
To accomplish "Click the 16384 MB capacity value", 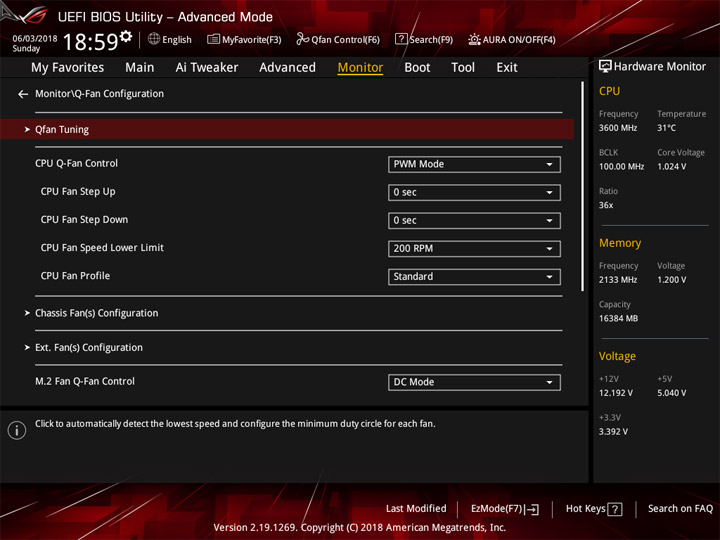I will (618, 319).
